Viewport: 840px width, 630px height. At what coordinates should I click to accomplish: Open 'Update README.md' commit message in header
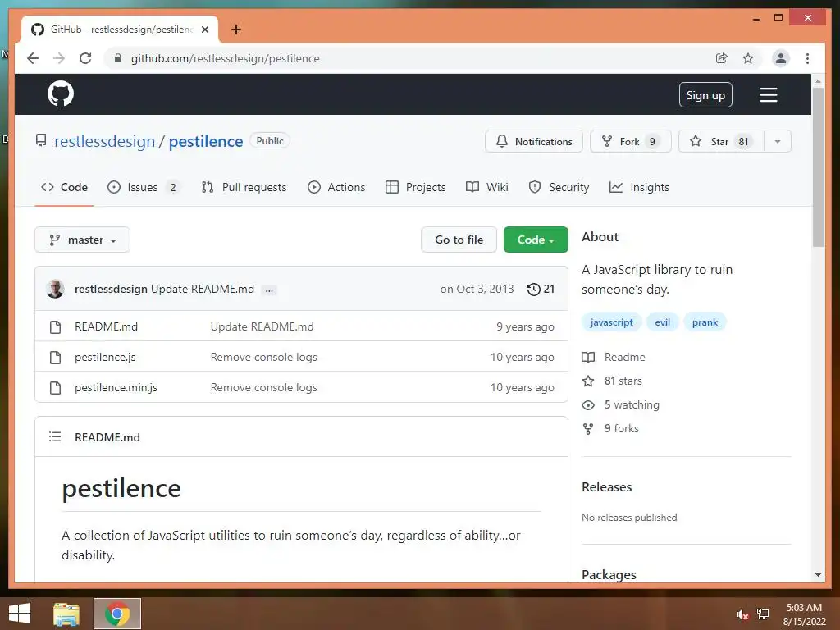pos(203,290)
